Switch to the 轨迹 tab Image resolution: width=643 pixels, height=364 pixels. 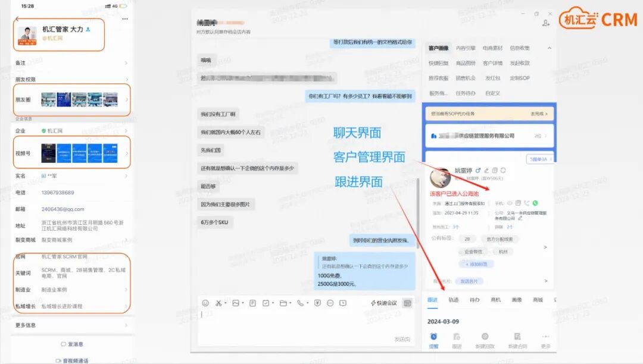point(454,299)
